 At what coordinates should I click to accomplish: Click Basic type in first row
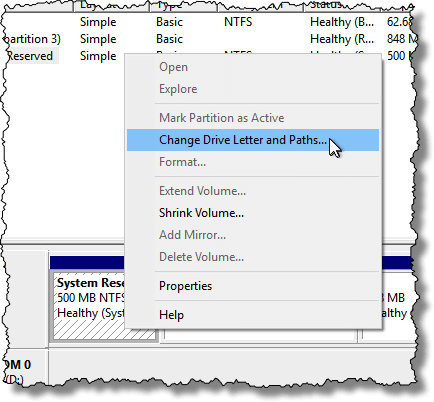pos(169,22)
